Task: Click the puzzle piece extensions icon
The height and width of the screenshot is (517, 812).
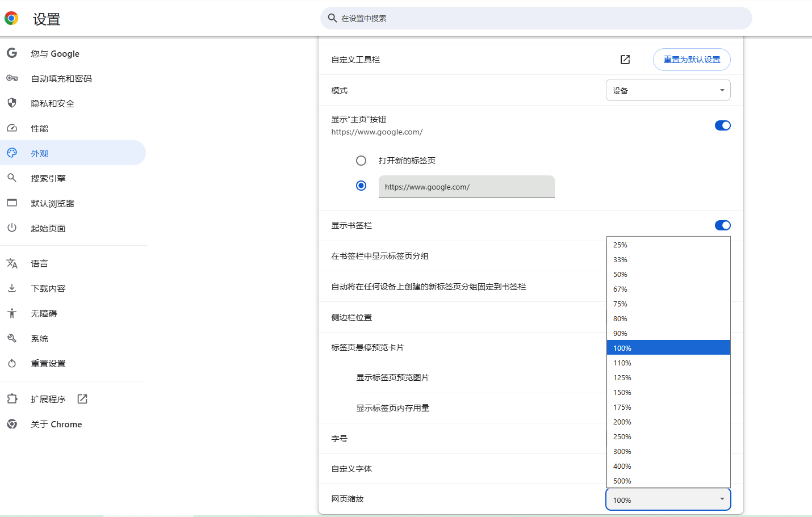Action: click(x=12, y=399)
